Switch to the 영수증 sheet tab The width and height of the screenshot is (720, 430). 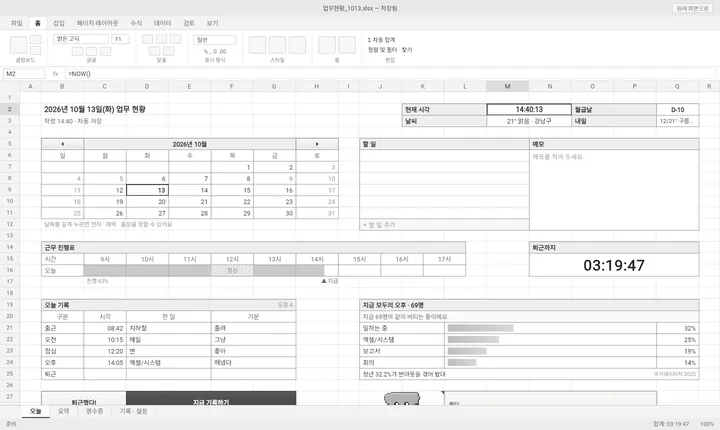(x=95, y=411)
